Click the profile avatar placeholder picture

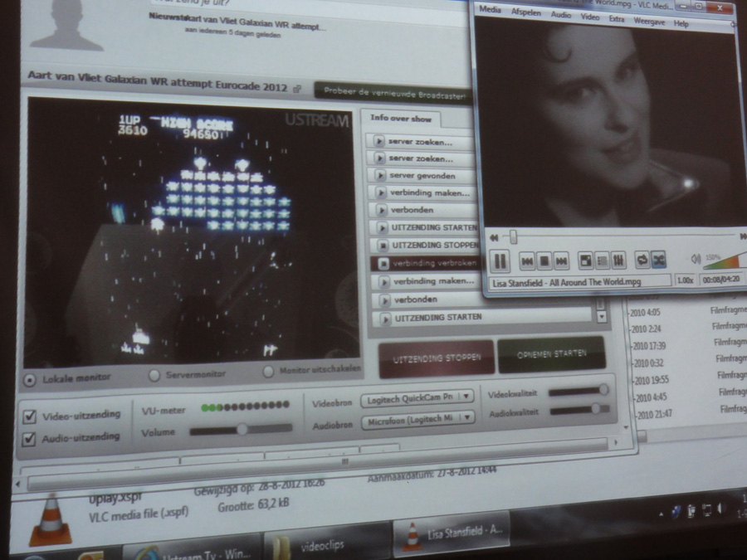(x=66, y=25)
